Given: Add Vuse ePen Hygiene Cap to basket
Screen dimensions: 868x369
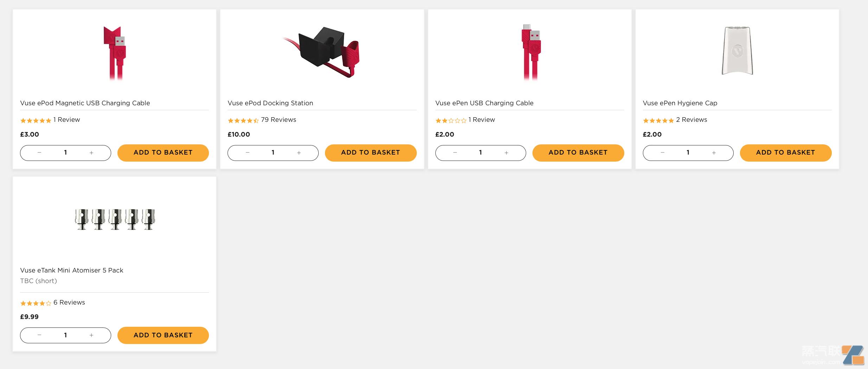Looking at the screenshot, I should (x=785, y=153).
